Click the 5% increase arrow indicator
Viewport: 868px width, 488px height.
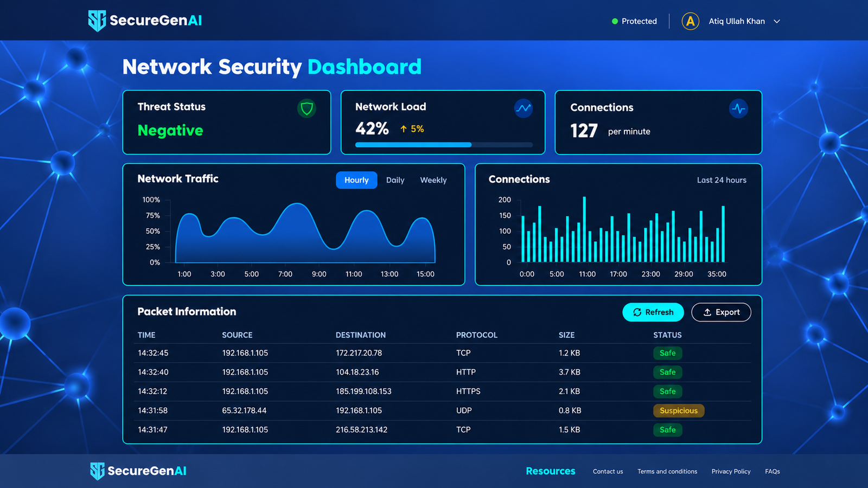click(x=412, y=129)
